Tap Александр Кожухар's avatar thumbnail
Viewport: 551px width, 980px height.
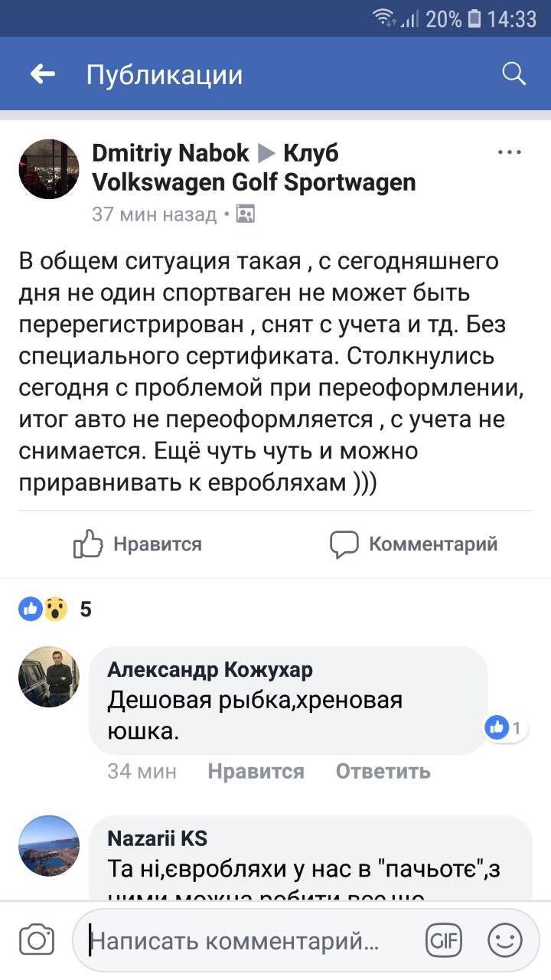pyautogui.click(x=49, y=676)
